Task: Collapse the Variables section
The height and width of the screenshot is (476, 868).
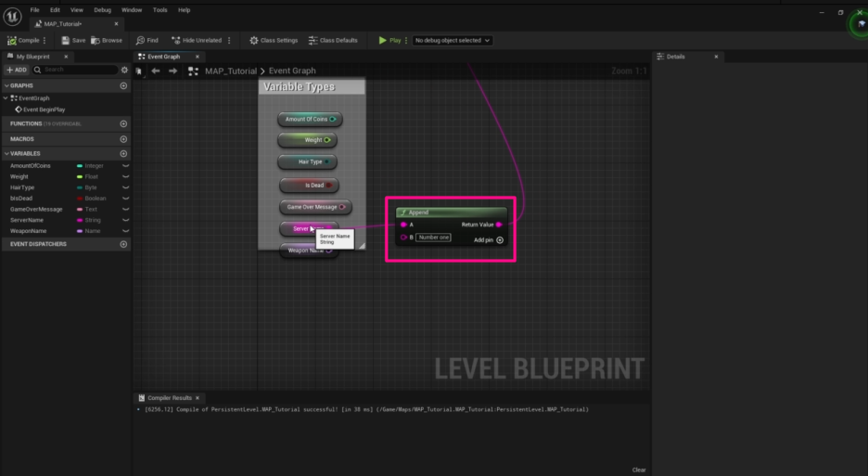Action: click(6, 153)
